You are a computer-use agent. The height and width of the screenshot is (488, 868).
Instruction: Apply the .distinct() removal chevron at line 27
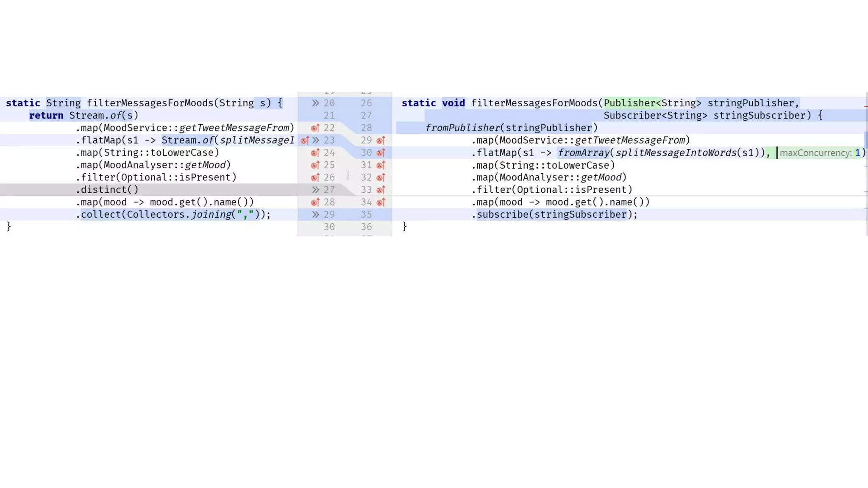315,190
